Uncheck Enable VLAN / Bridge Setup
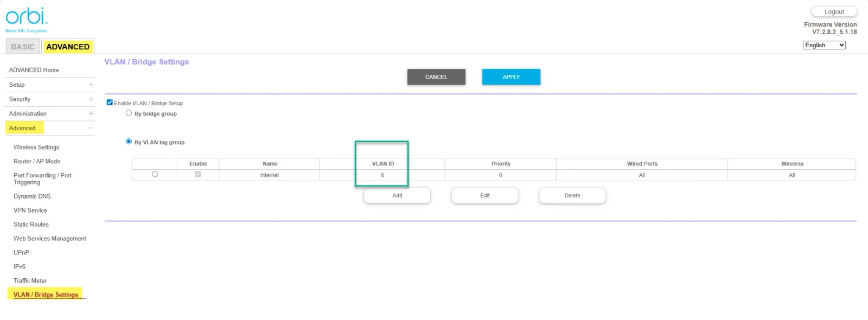Screen dimensions: 868x320 point(110,103)
